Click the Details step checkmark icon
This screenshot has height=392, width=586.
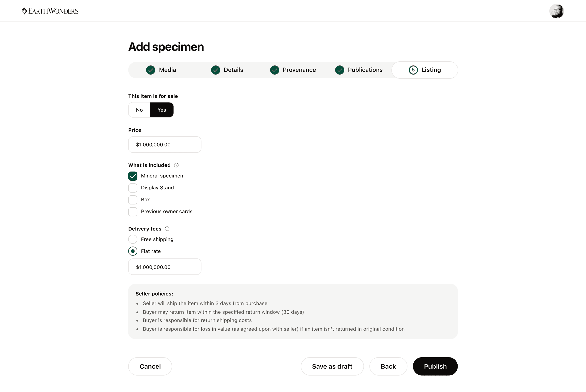(215, 70)
